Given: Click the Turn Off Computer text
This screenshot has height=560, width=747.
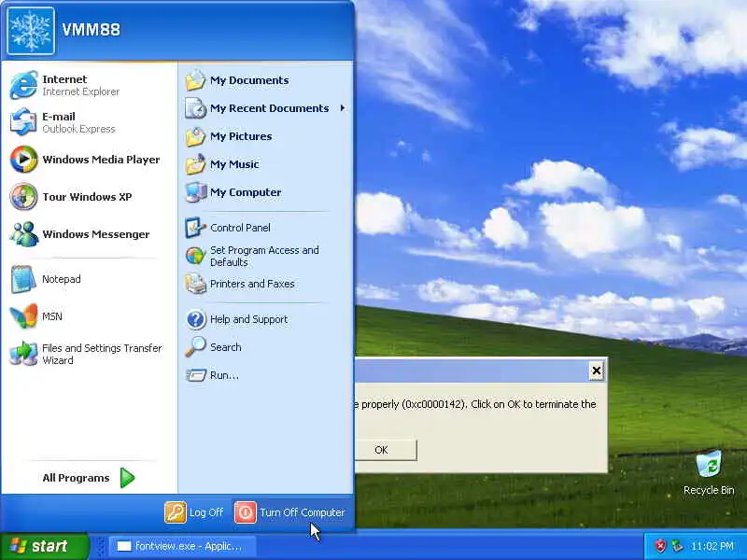Looking at the screenshot, I should click(x=302, y=512).
